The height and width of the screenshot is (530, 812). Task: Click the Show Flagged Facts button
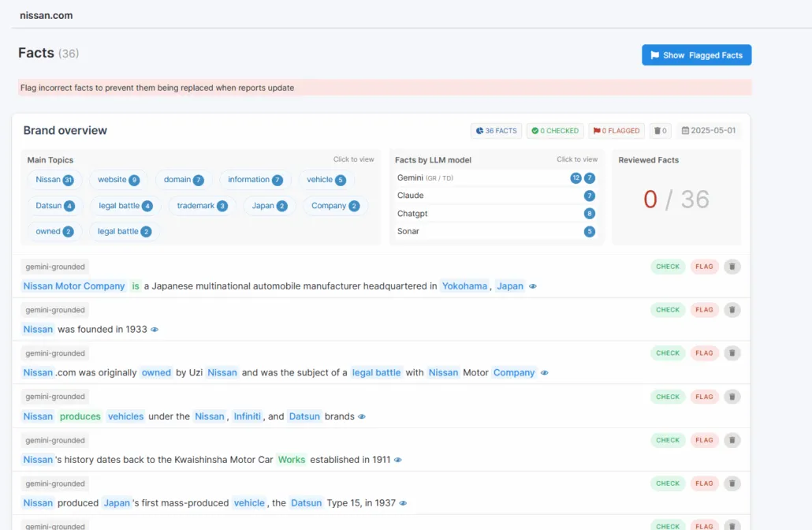click(696, 55)
